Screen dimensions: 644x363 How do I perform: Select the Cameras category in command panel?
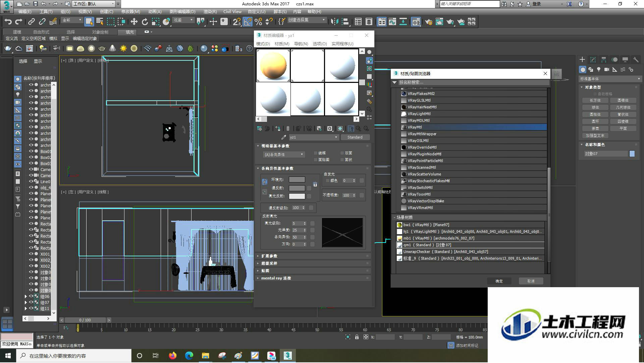click(x=606, y=69)
